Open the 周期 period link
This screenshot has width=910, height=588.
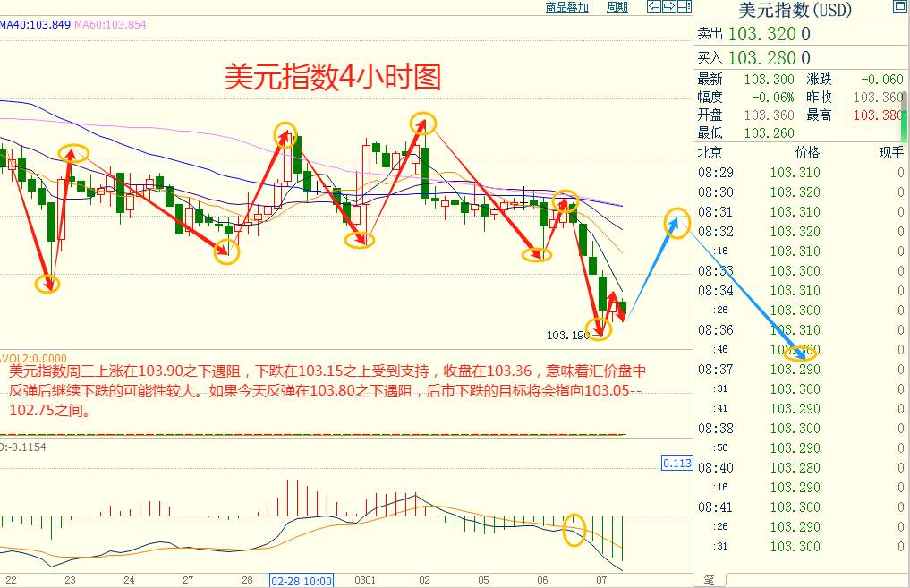[617, 7]
